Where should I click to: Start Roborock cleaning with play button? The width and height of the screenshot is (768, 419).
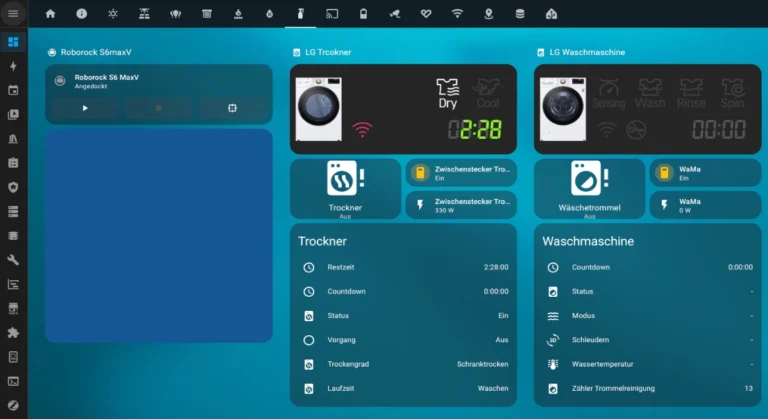click(85, 108)
